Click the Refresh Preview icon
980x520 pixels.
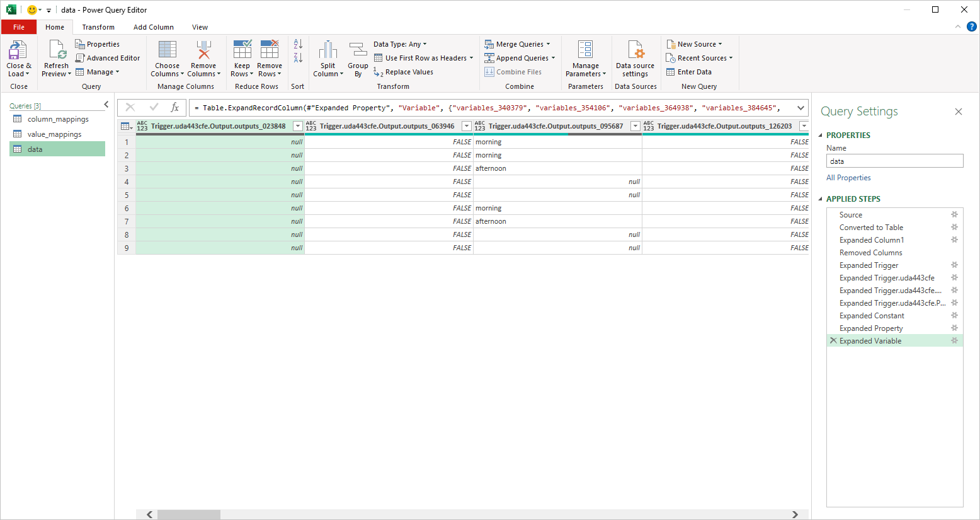[x=57, y=50]
